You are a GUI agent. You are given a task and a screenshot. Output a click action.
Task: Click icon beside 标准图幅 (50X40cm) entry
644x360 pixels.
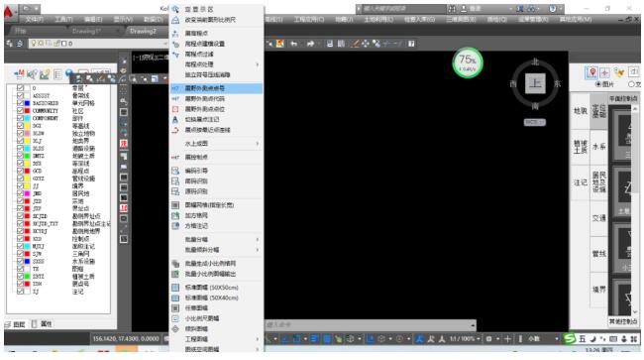coord(175,298)
